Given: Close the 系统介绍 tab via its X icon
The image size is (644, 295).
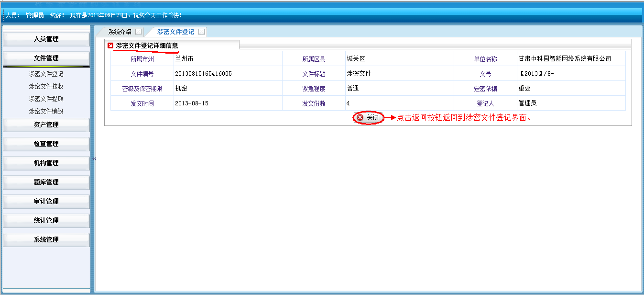Looking at the screenshot, I should pyautogui.click(x=138, y=32).
